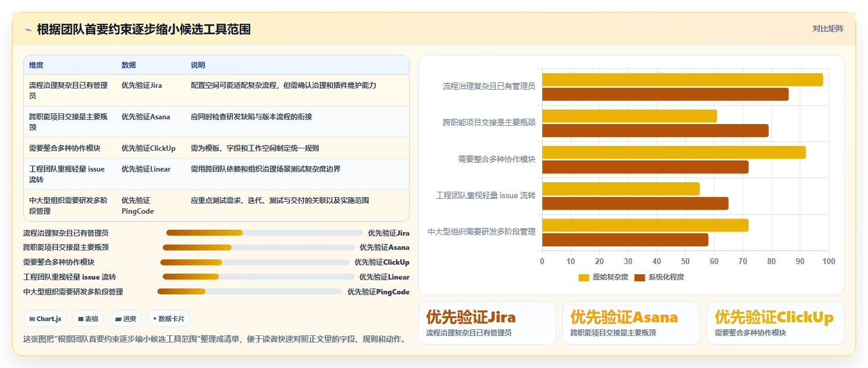Click chart axis label 工程团队重视轻量 issue 流转
The width and height of the screenshot is (868, 368).
486,195
